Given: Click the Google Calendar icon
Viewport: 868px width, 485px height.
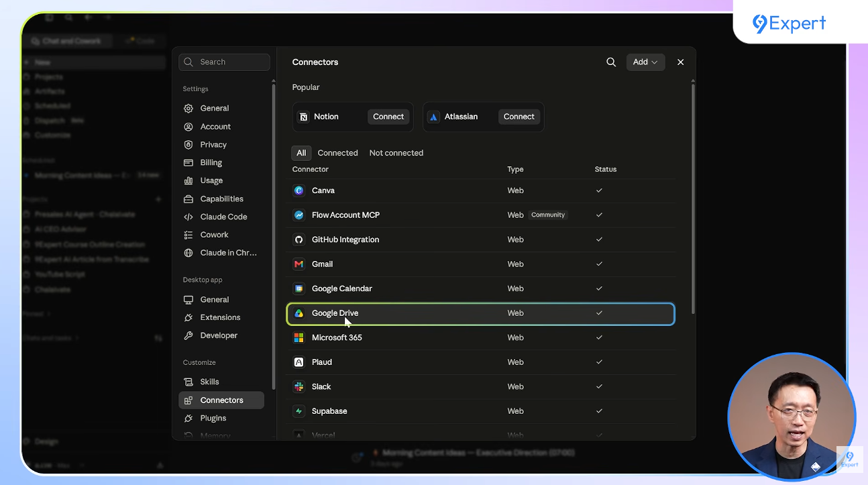Looking at the screenshot, I should pos(299,288).
